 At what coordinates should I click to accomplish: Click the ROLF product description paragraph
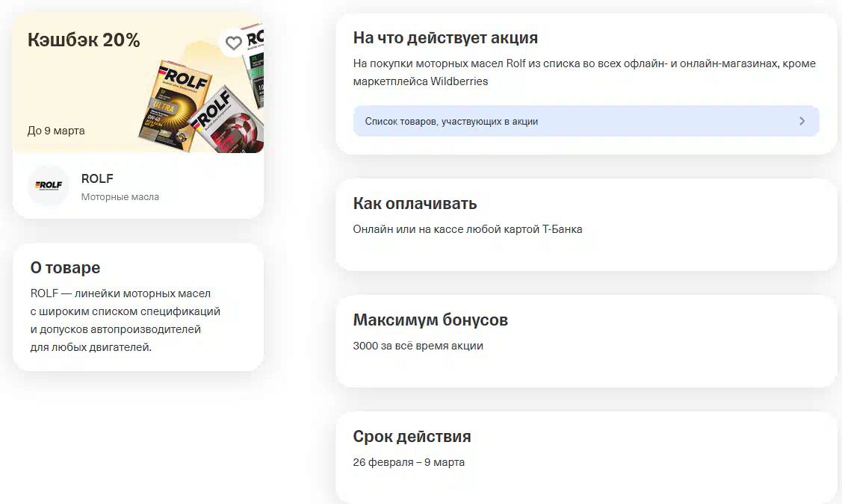(x=125, y=320)
